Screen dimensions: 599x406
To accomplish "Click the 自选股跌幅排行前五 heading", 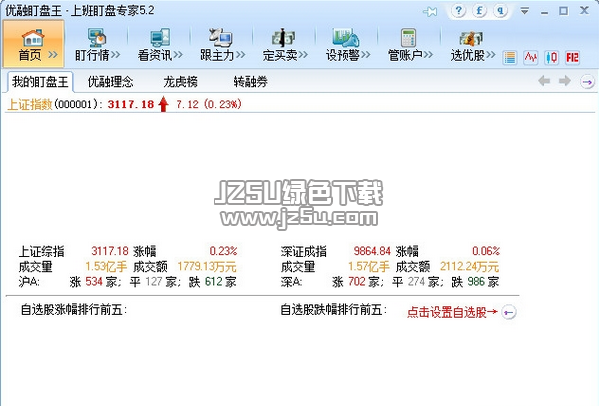I will point(333,309).
